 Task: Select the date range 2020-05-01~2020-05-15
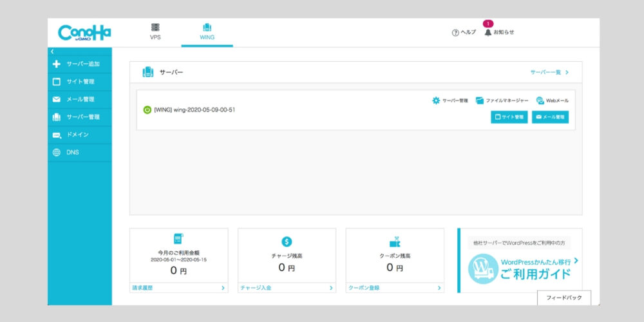click(178, 260)
